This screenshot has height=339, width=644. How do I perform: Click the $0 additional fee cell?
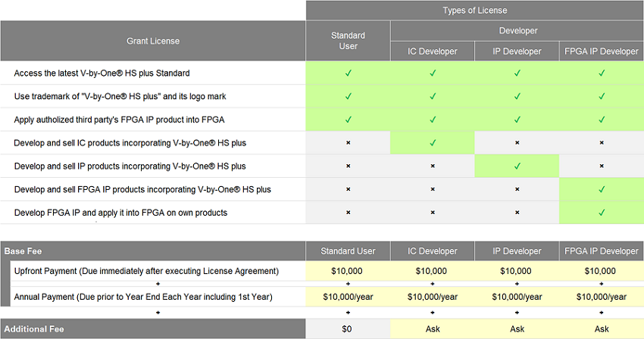(x=349, y=329)
